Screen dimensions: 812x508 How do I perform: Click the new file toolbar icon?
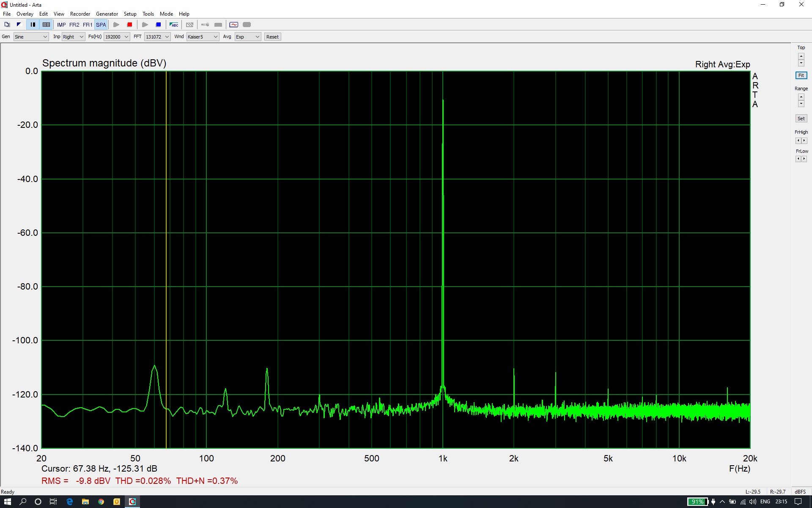click(7, 25)
